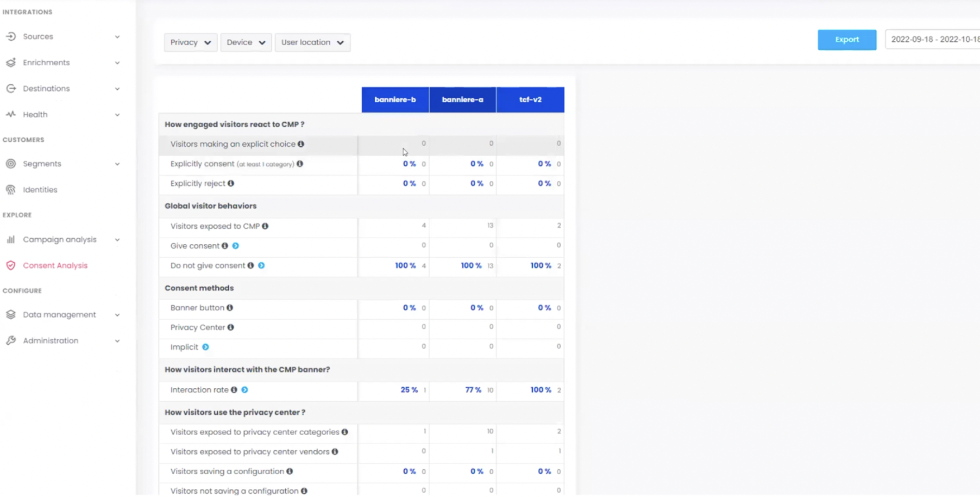This screenshot has width=980, height=497.
Task: Click info icon beside Interaction rate
Action: tap(234, 390)
